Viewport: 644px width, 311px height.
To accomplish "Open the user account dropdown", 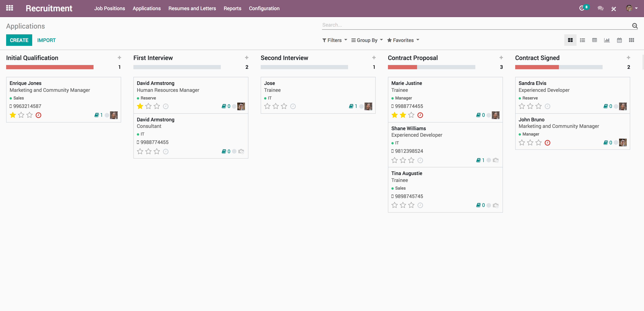I will (632, 8).
